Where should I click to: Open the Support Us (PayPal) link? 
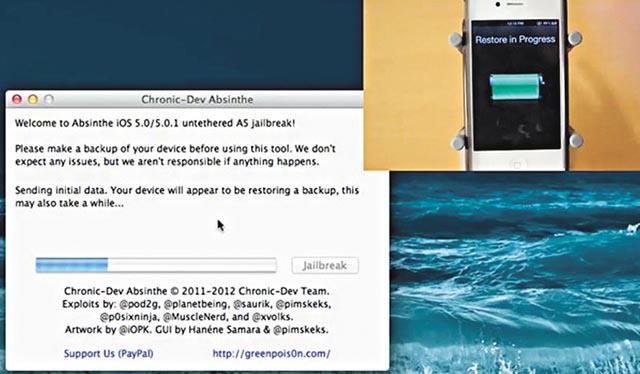pyautogui.click(x=109, y=354)
